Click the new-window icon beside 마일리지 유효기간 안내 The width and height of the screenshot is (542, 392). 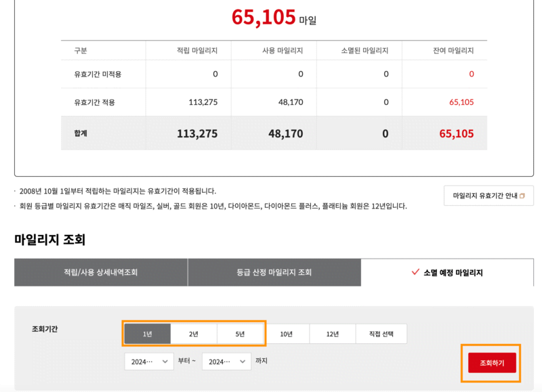[x=523, y=195]
